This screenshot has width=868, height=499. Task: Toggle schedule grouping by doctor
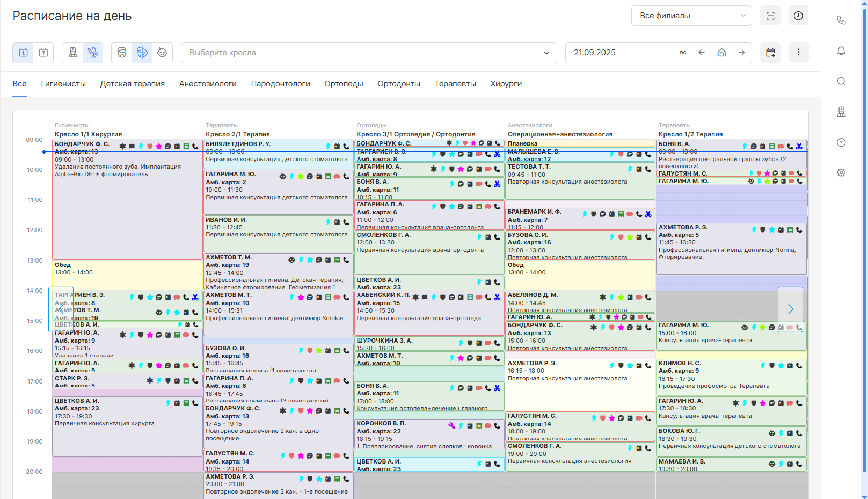pyautogui.click(x=73, y=53)
